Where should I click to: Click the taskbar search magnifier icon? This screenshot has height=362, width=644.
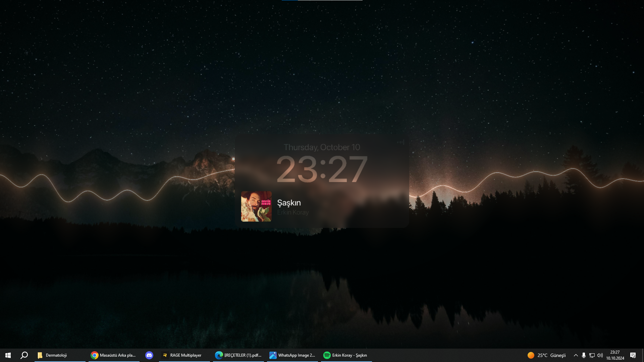[x=24, y=355]
